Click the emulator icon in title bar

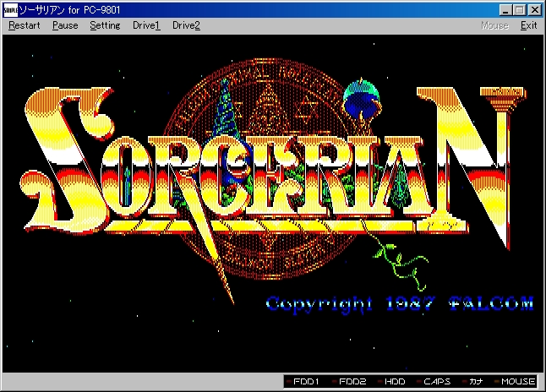coord(10,10)
